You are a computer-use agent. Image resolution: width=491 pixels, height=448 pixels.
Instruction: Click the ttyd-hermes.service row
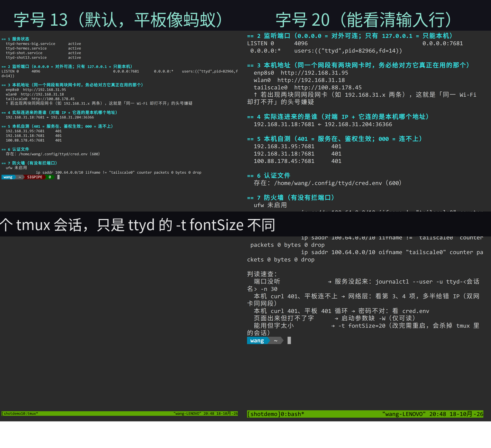point(43,48)
